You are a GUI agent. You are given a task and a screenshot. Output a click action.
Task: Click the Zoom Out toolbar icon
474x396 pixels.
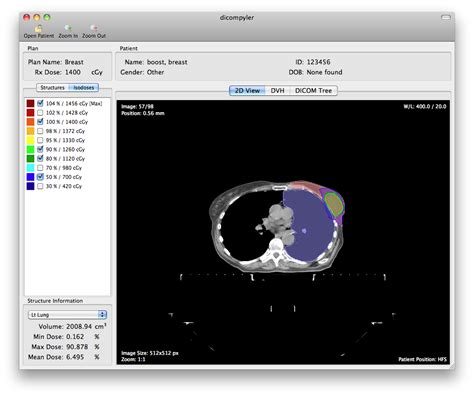(94, 32)
